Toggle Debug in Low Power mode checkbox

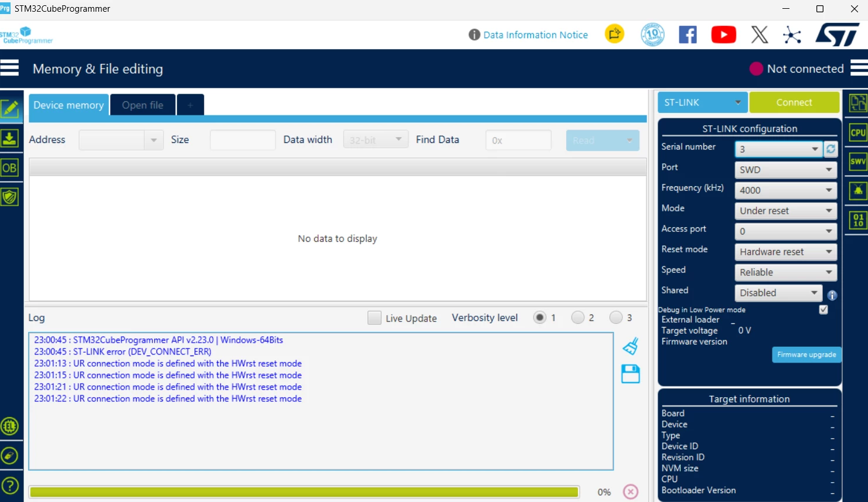coord(823,309)
